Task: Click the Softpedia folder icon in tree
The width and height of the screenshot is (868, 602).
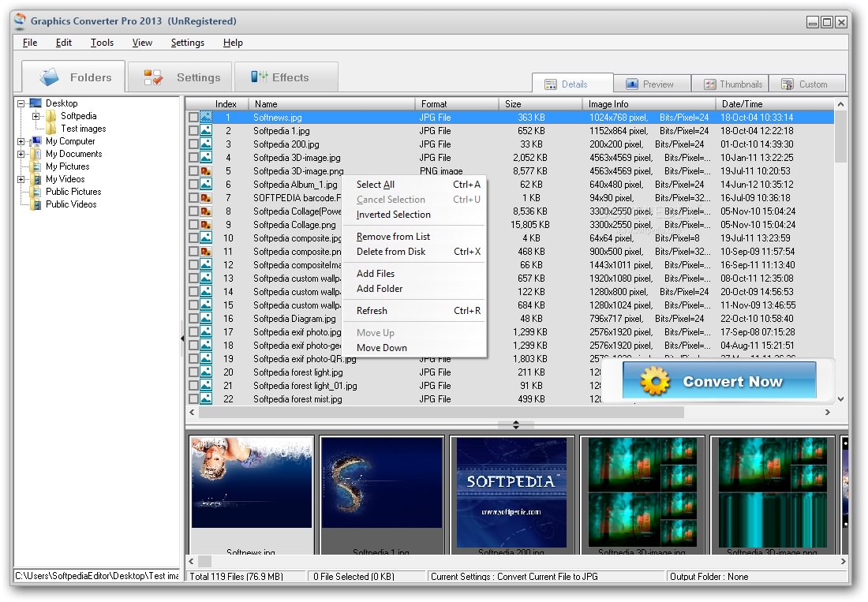Action: [x=51, y=116]
